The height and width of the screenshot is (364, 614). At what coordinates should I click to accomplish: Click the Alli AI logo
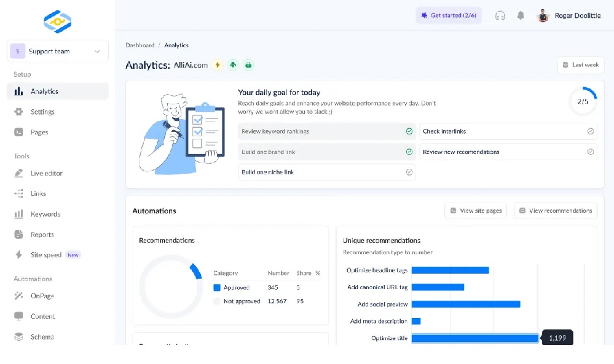tap(58, 21)
